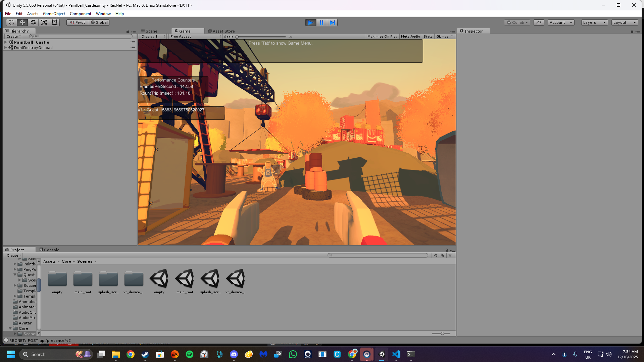
Task: Select the Rect Transform tool
Action: (54, 22)
